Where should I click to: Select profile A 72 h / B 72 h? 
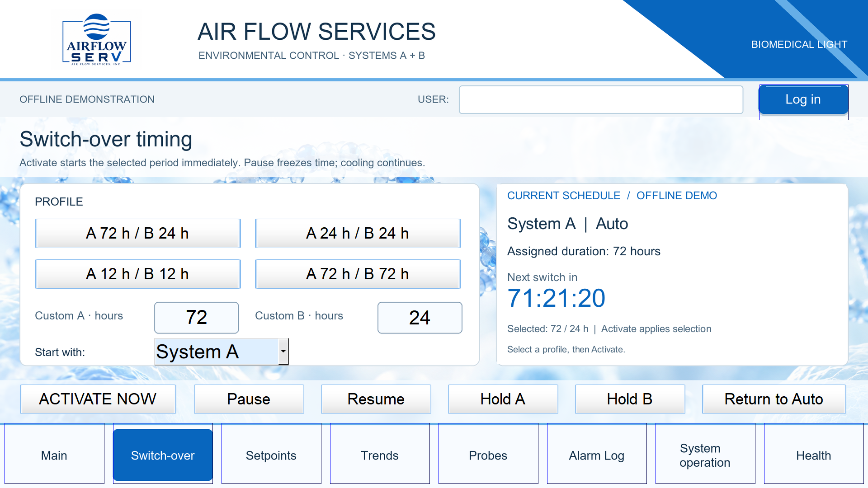358,274
